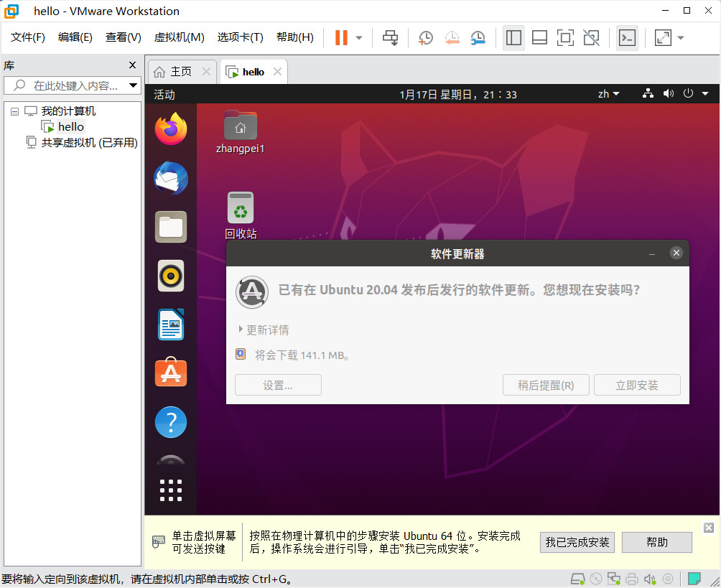Toggle thumbnail bar view
721x588 pixels.
(x=539, y=38)
